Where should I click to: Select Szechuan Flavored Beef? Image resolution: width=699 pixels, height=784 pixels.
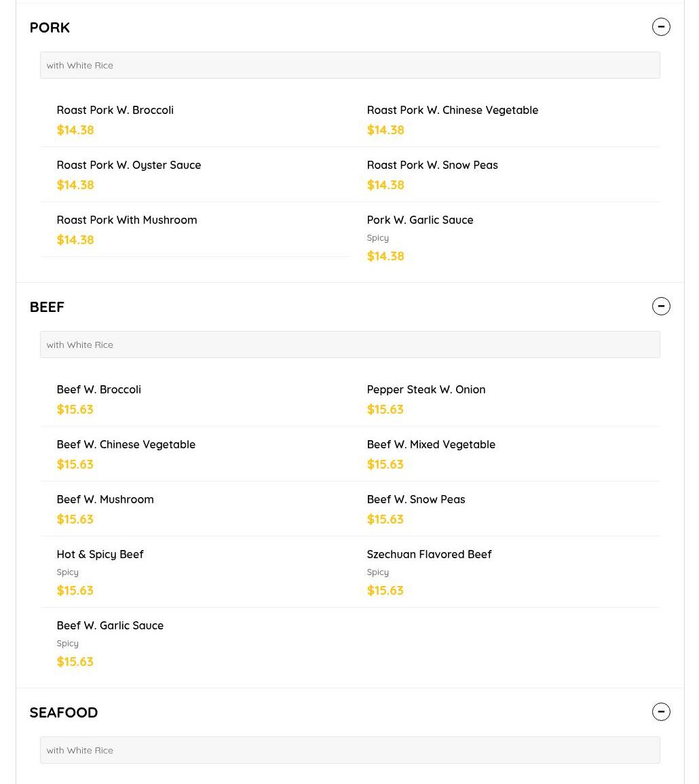tap(429, 555)
